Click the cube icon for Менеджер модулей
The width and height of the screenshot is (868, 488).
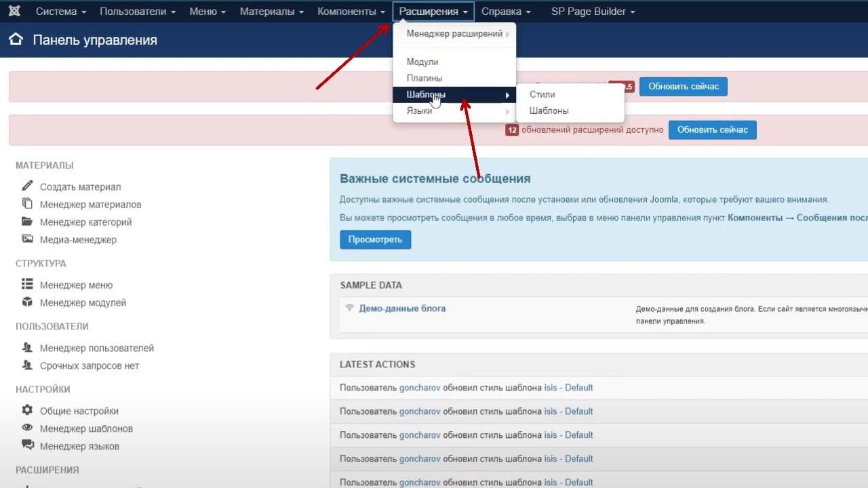[x=27, y=302]
